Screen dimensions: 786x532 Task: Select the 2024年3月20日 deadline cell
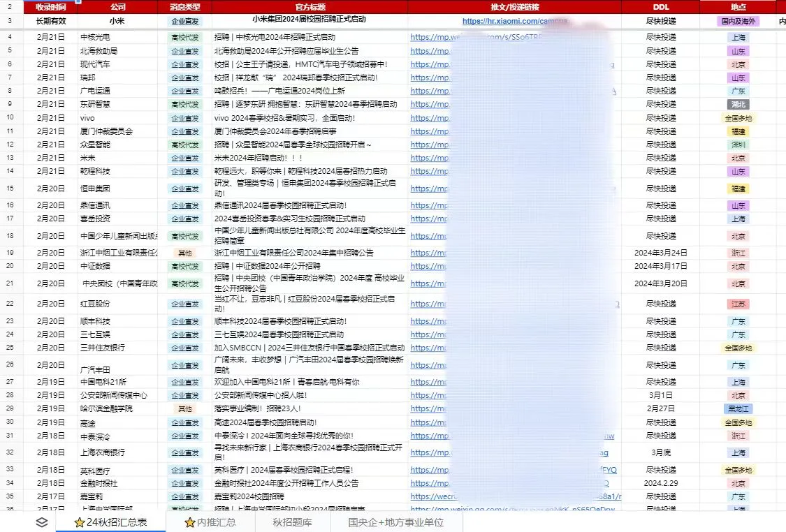click(x=661, y=283)
